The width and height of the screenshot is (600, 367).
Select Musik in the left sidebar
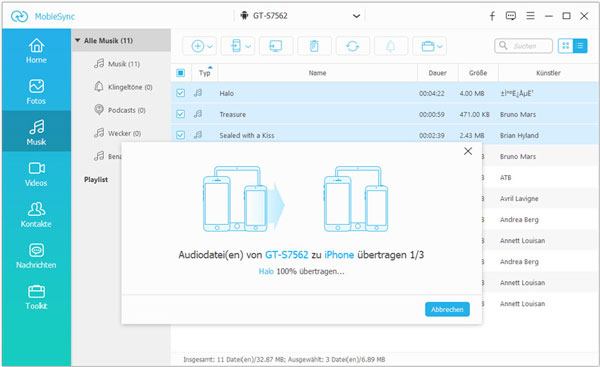click(36, 132)
